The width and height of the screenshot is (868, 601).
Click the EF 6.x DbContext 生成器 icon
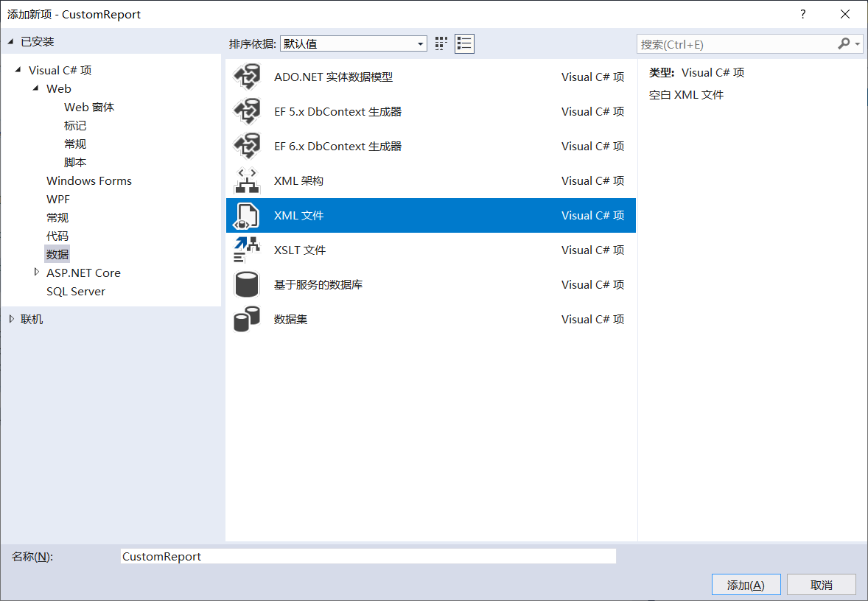point(247,146)
